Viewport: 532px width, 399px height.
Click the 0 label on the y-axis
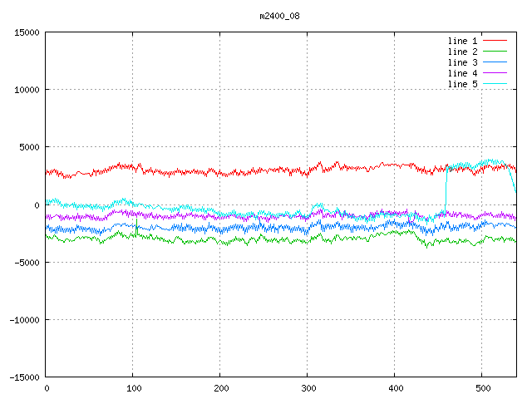[37, 205]
